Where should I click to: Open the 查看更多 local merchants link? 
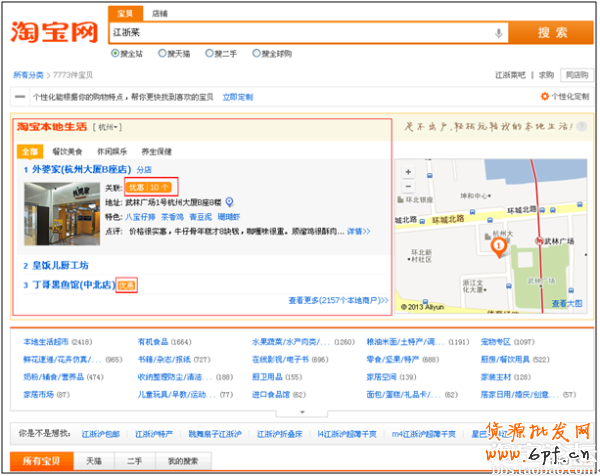pyautogui.click(x=338, y=299)
